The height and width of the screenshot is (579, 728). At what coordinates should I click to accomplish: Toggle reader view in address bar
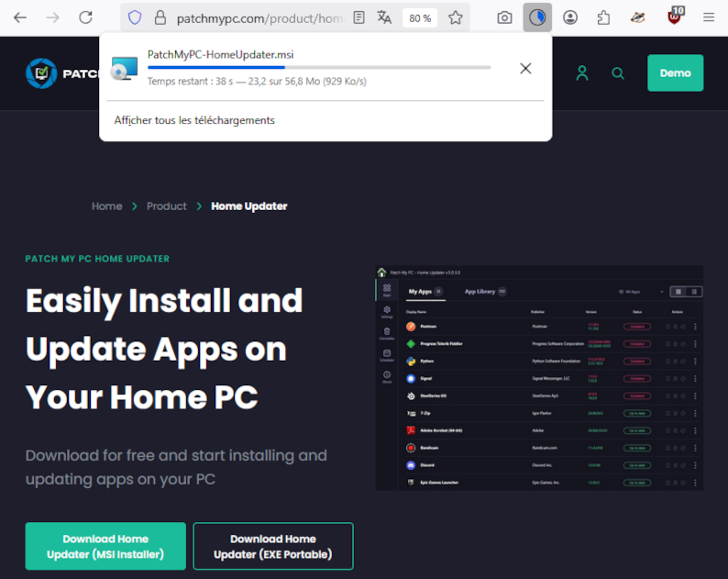coord(358,17)
